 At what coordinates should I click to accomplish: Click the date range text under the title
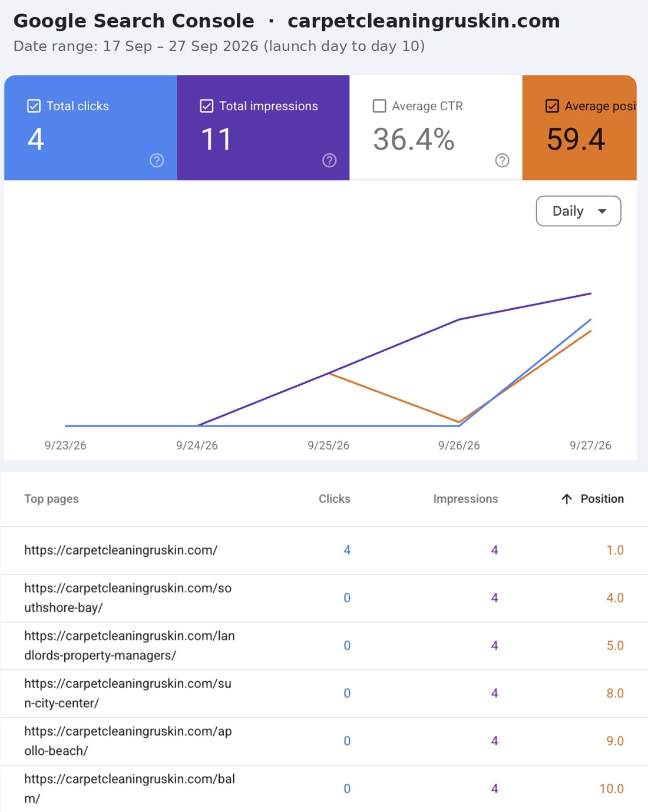click(219, 46)
